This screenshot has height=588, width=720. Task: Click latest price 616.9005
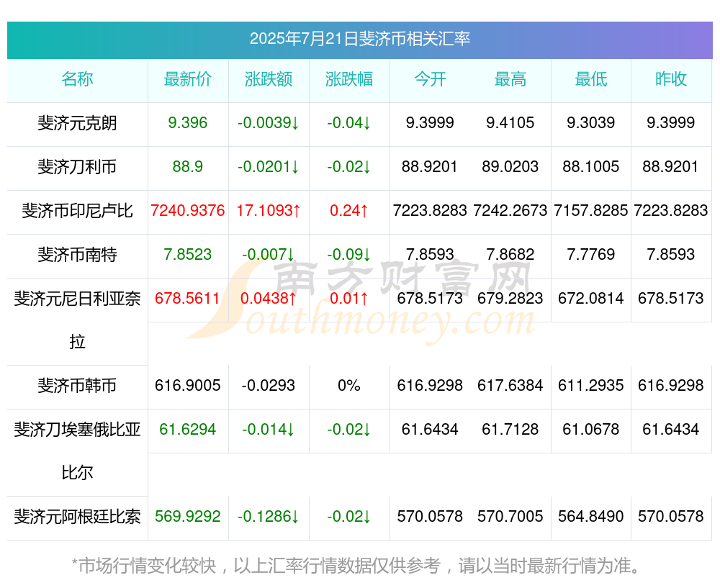coord(188,385)
